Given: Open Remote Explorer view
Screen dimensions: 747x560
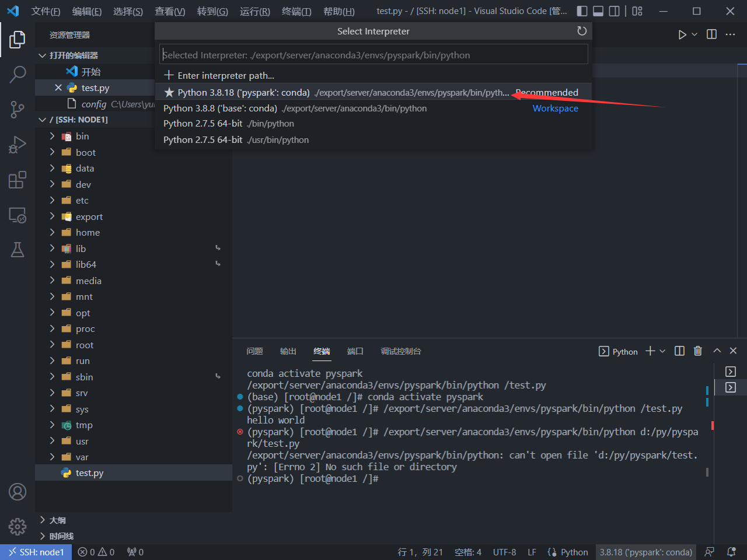Looking at the screenshot, I should (18, 215).
